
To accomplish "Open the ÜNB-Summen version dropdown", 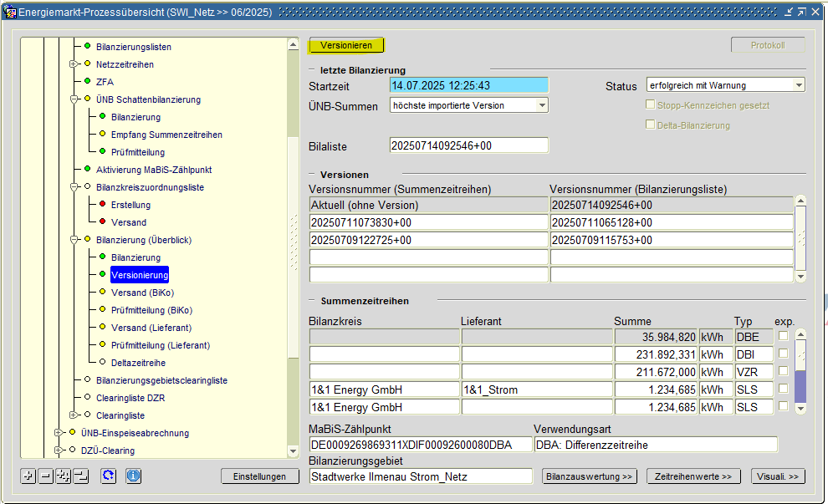I will pyautogui.click(x=542, y=105).
